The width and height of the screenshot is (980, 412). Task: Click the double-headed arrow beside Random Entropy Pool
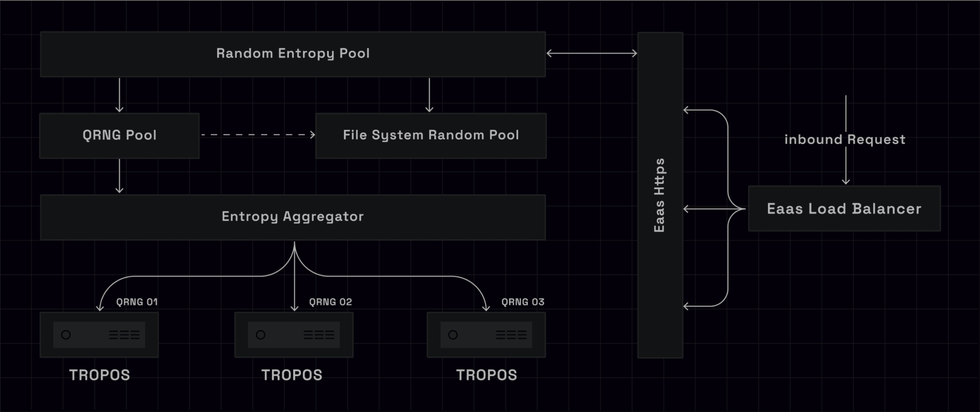(x=591, y=53)
